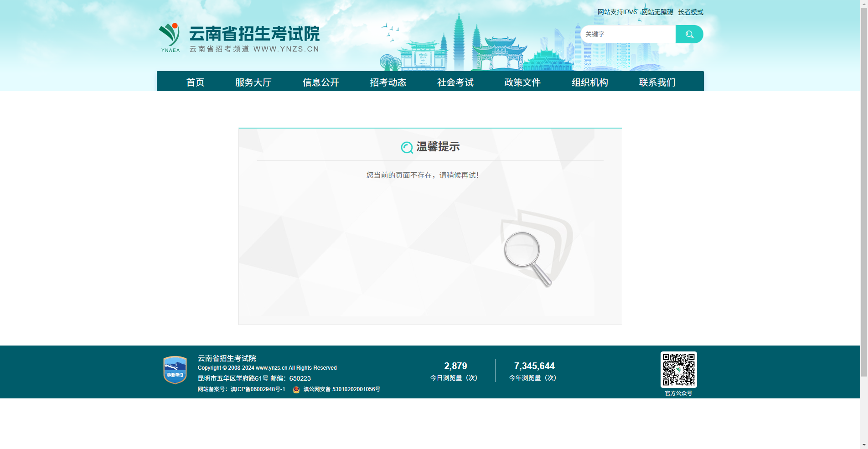Click the magnifying-glass icon beside 温馨提示
Screen dimensions: 868x449
click(406, 147)
